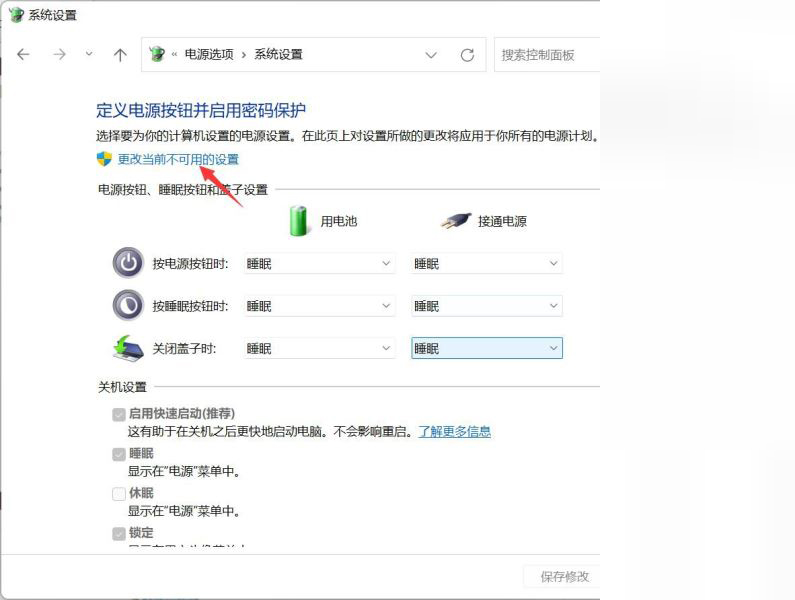
Task: Click the green battery icon
Action: (x=299, y=221)
